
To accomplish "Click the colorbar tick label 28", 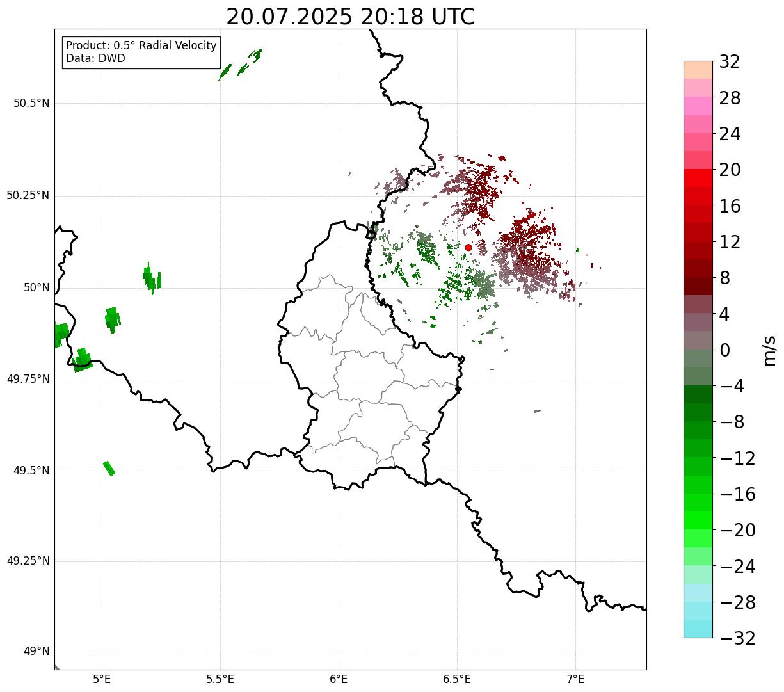I will coord(730,98).
